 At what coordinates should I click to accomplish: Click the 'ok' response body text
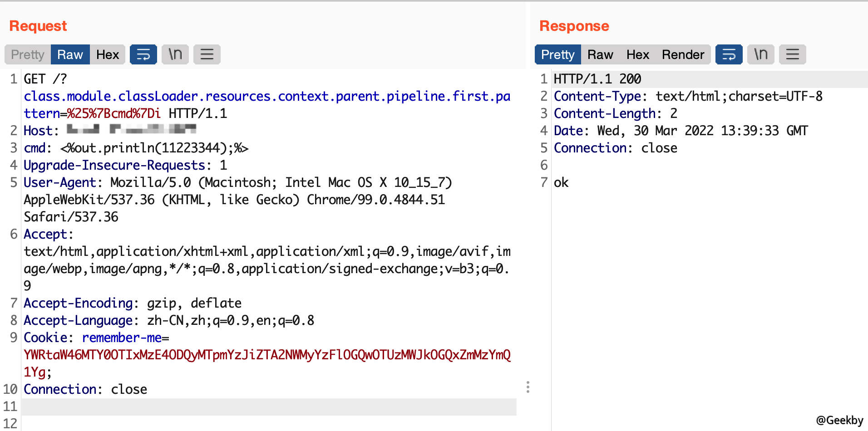(x=561, y=182)
